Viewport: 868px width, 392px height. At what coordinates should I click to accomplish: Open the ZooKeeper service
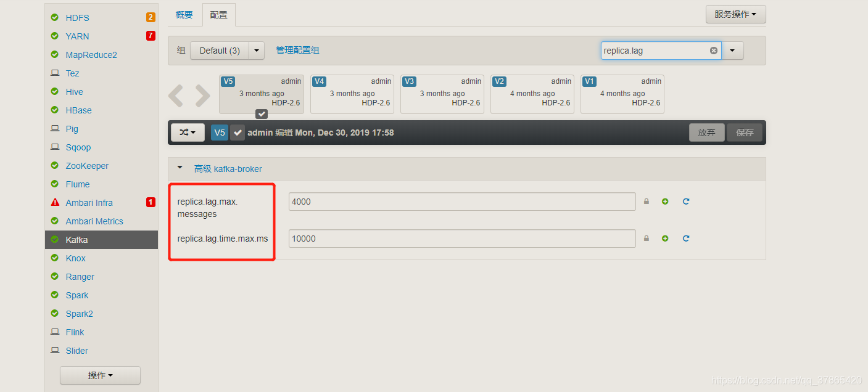pyautogui.click(x=87, y=166)
